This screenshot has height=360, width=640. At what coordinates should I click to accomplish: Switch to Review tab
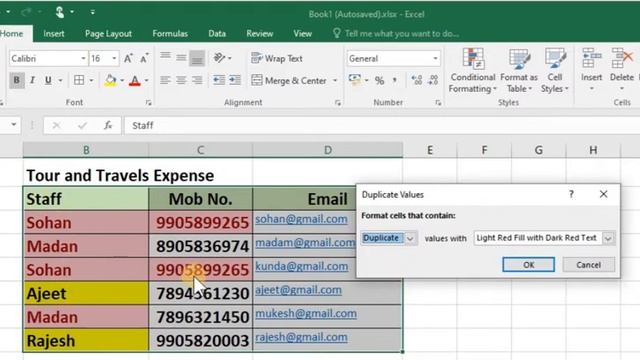click(x=260, y=33)
